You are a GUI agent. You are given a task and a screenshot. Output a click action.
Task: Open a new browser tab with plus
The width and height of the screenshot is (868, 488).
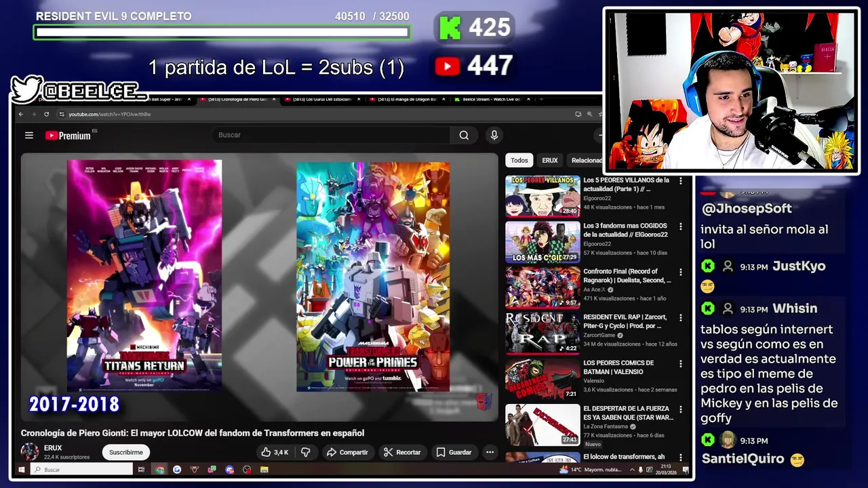tap(540, 100)
